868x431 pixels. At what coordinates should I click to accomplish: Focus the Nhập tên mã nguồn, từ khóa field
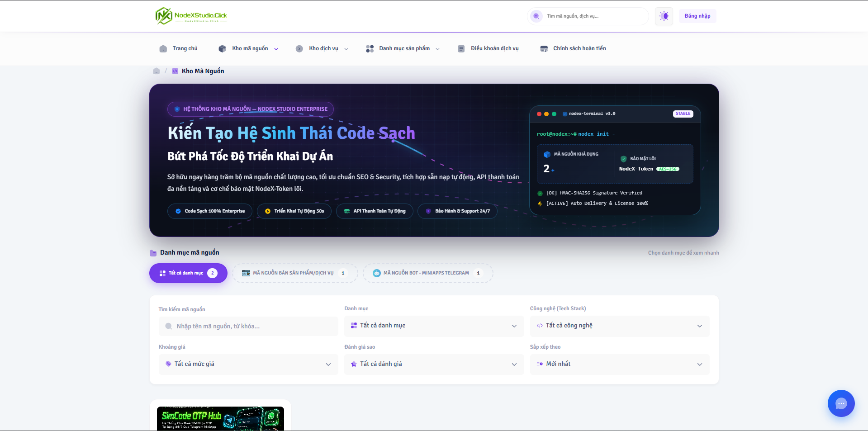248,326
